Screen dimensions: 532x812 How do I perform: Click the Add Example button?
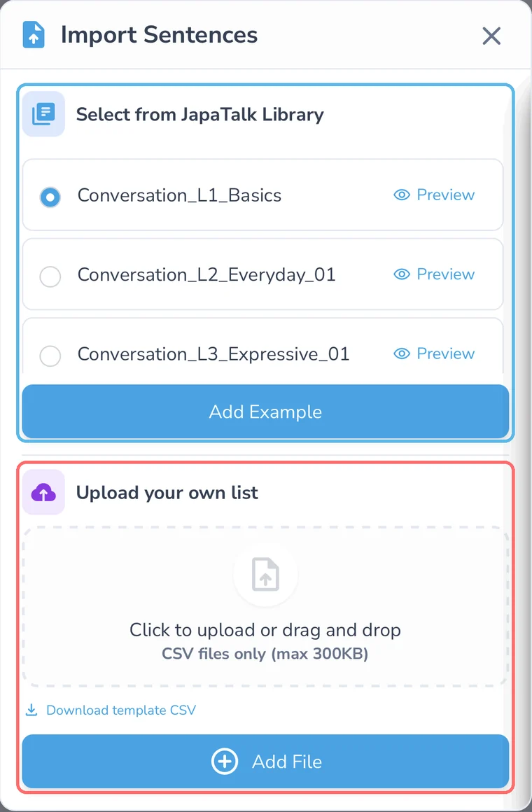265,412
